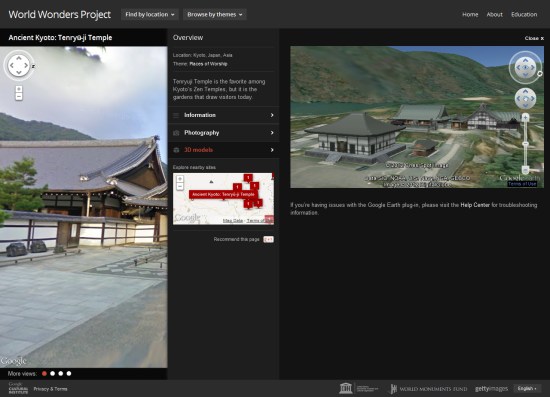The image size is (550, 397).
Task: Select the first red More views dot
Action: coord(44,374)
